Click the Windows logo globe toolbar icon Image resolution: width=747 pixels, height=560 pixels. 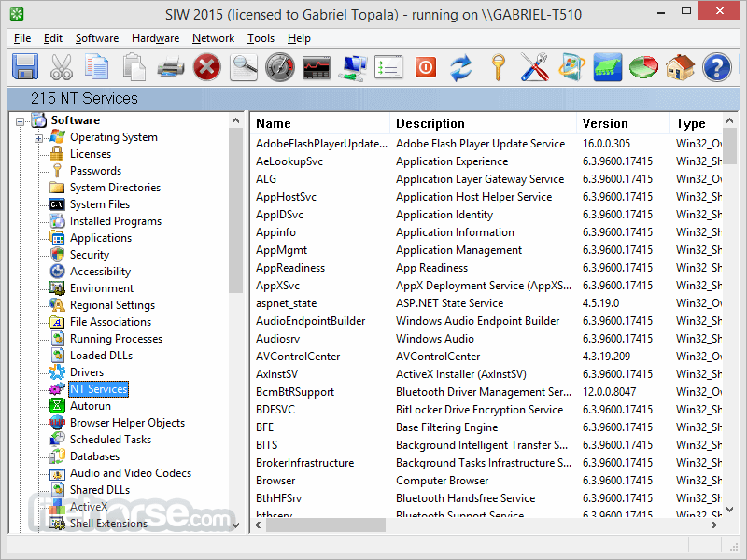click(571, 66)
